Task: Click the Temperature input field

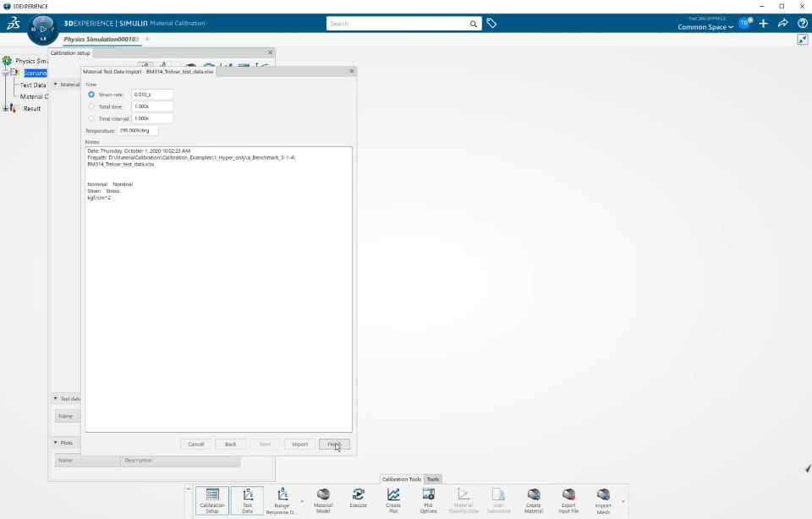Action: pos(138,130)
